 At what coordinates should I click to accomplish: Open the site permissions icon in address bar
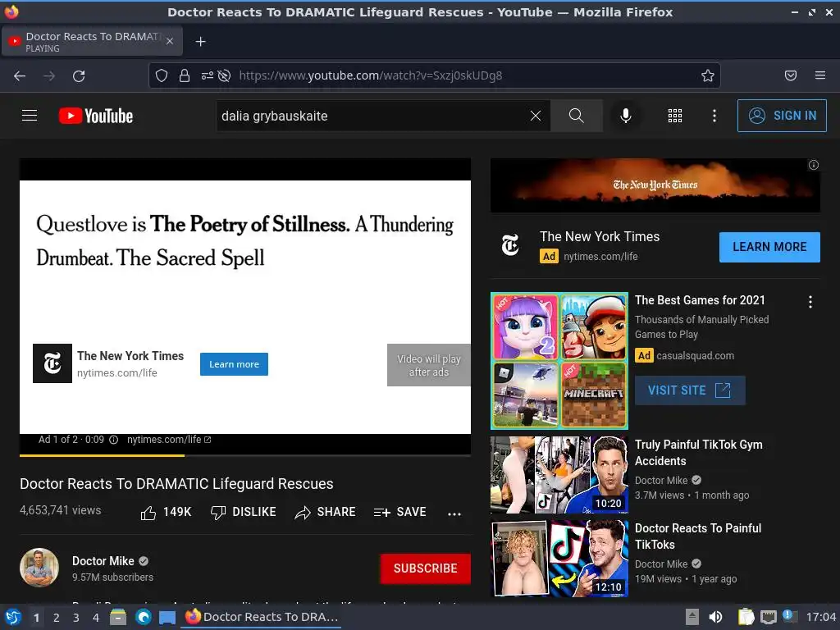click(207, 75)
